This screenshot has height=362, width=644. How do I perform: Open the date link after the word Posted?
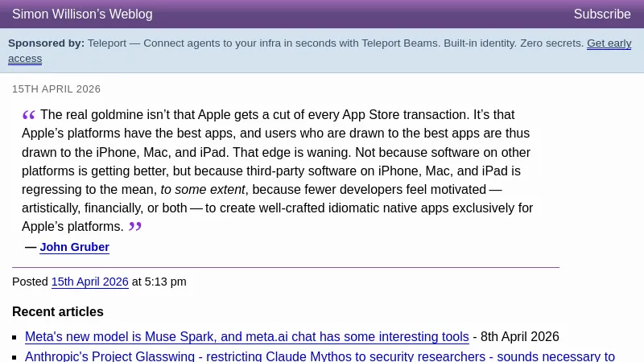click(89, 282)
